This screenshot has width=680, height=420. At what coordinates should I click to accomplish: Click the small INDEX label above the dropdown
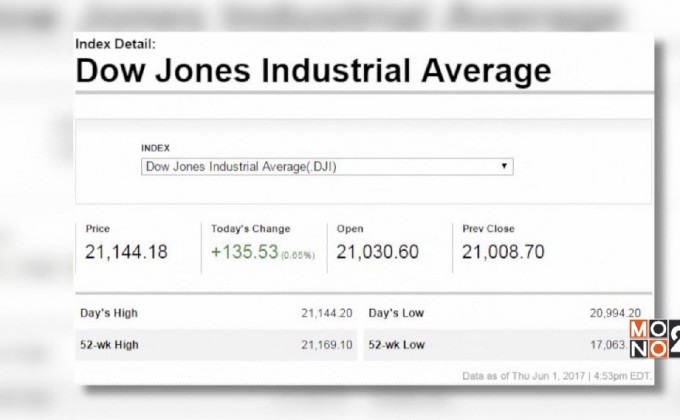[x=156, y=148]
